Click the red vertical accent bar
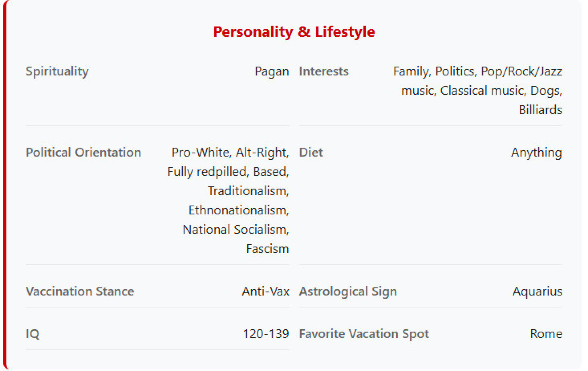 (5, 184)
